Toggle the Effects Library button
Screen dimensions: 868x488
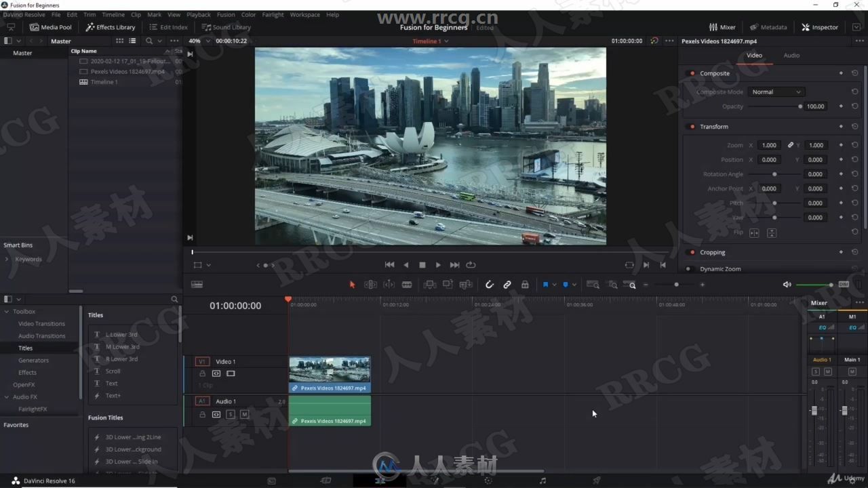(111, 27)
